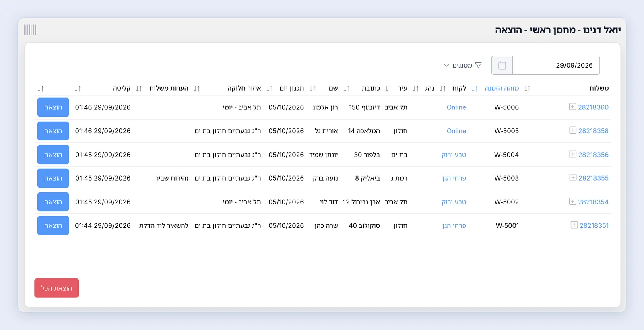Image resolution: width=644 pixels, height=330 pixels.
Task: Sort by the מזהה הזמנה column arrows
Action: [475, 89]
